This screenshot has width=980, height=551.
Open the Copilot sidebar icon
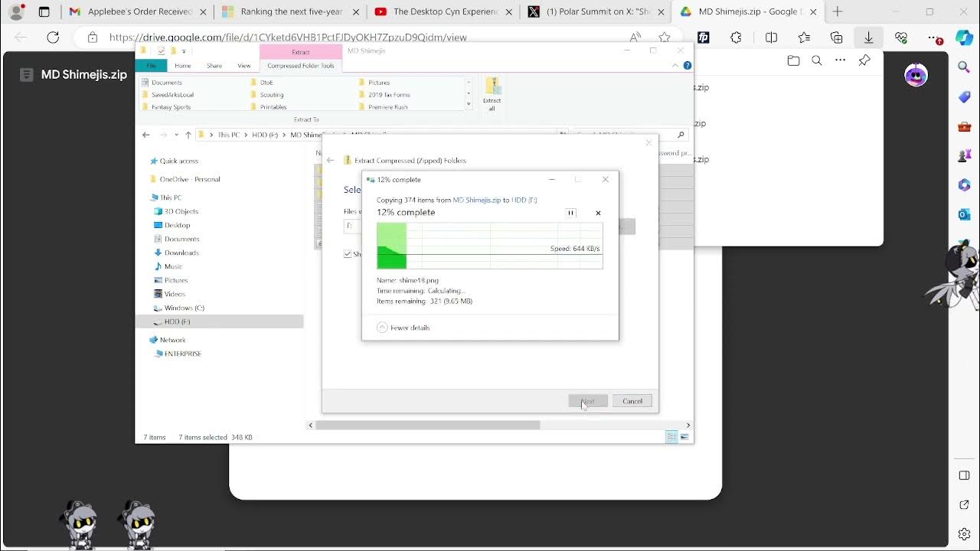point(964,37)
